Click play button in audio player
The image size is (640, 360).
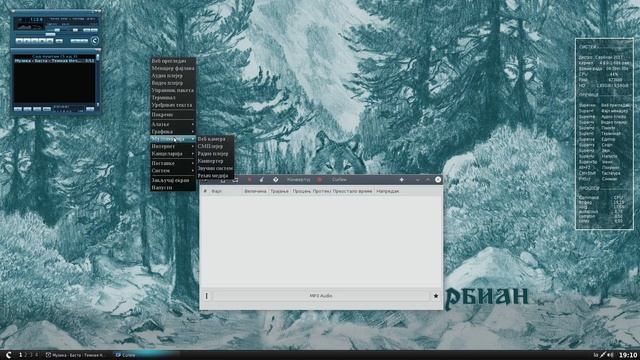[27, 41]
